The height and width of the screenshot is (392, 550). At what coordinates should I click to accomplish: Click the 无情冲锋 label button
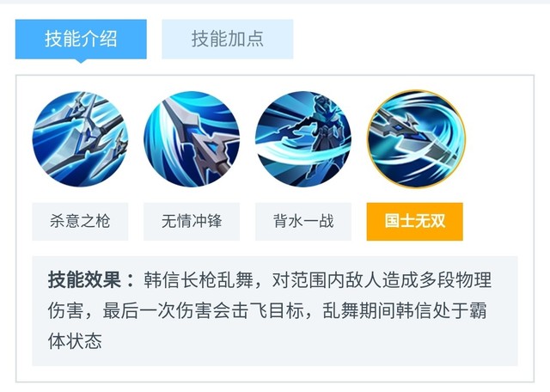tap(192, 222)
